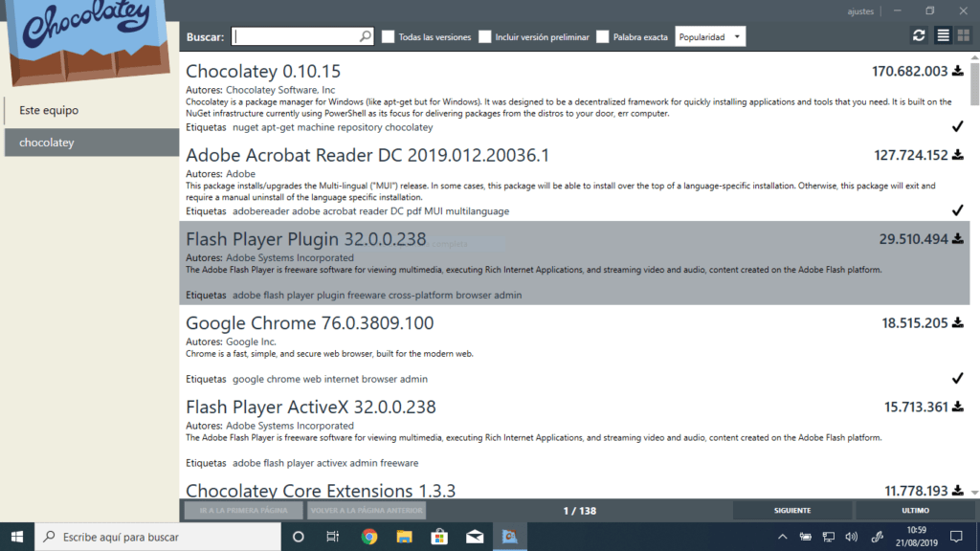Click VOLVER A LA PÁGINA ANTERIOR button
The image size is (980, 551).
point(367,511)
